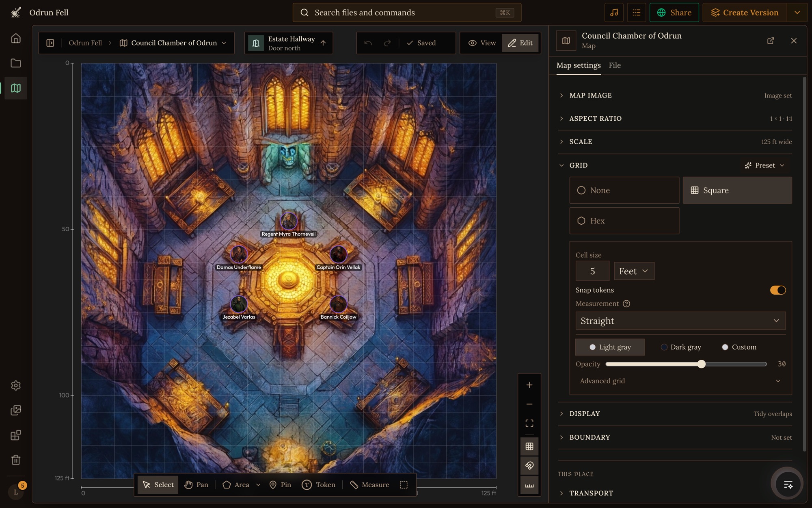The image size is (812, 508).
Task: Open the Home icon in left sidebar
Action: [x=16, y=38]
